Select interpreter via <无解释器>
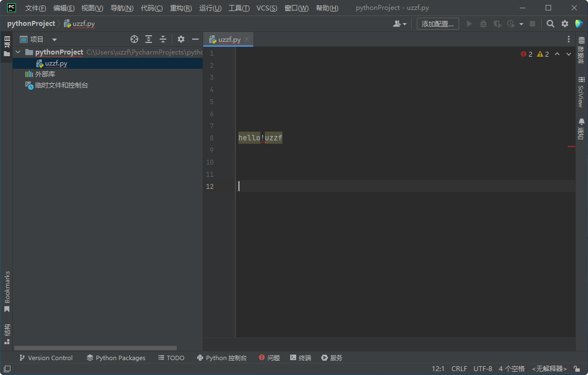 point(549,368)
